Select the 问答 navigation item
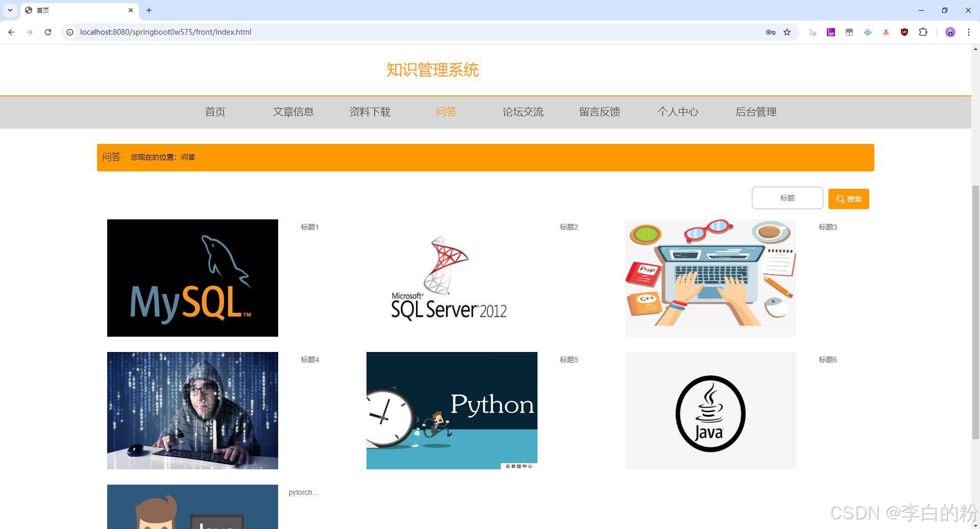The image size is (980, 529). [x=446, y=112]
